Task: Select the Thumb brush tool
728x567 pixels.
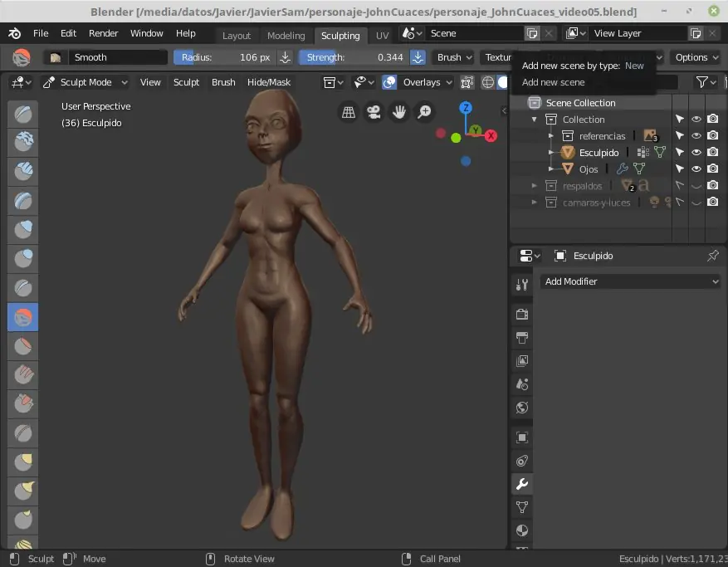Action: coord(22,520)
